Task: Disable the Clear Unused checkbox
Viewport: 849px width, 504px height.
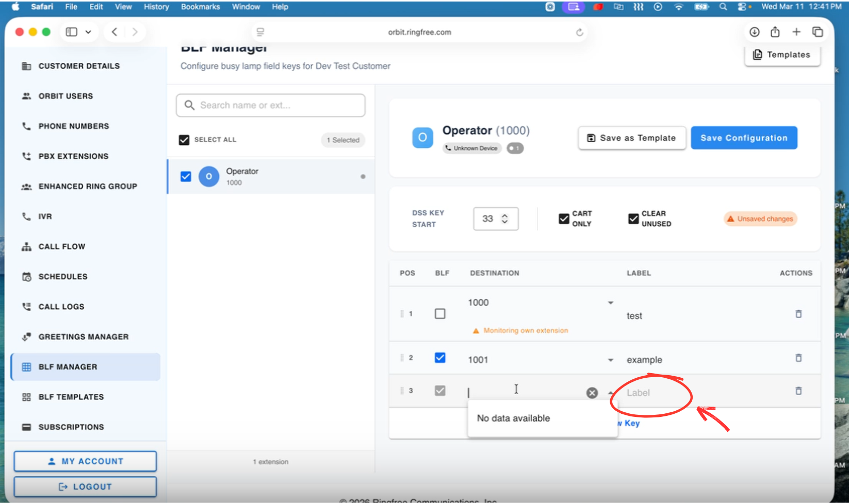Action: (x=633, y=219)
